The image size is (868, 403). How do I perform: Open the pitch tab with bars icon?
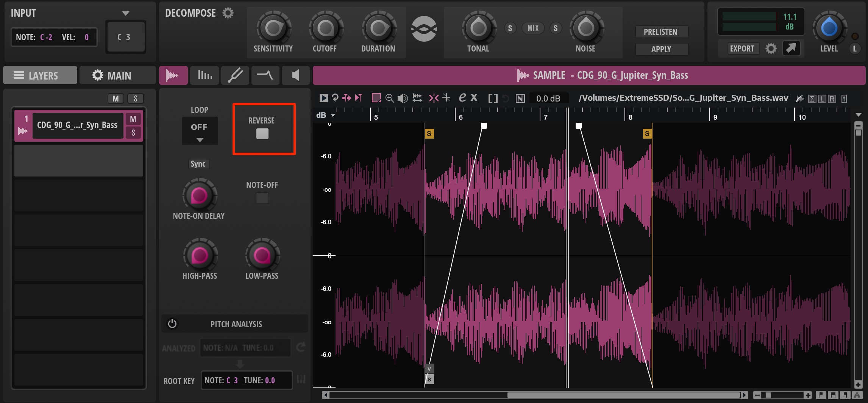tap(205, 75)
